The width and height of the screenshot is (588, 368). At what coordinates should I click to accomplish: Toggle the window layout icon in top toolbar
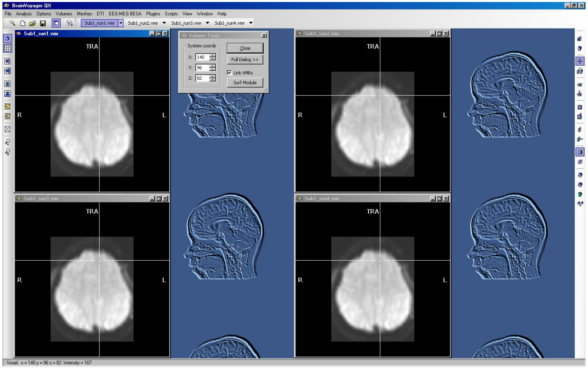(56, 23)
